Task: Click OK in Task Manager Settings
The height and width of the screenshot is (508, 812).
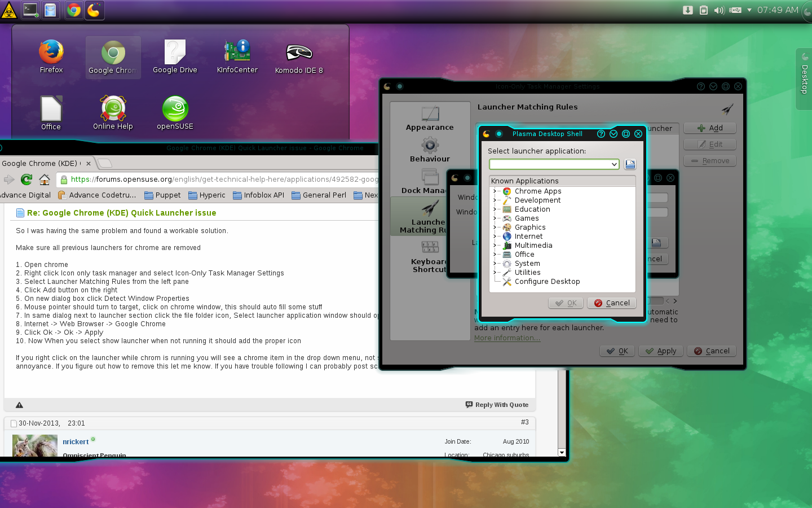Action: pos(617,351)
